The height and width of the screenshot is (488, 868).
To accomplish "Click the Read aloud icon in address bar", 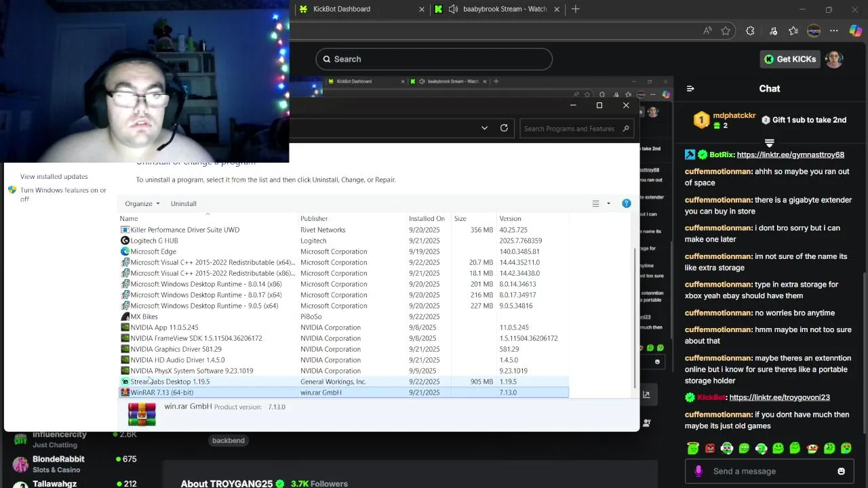I will coord(707,30).
